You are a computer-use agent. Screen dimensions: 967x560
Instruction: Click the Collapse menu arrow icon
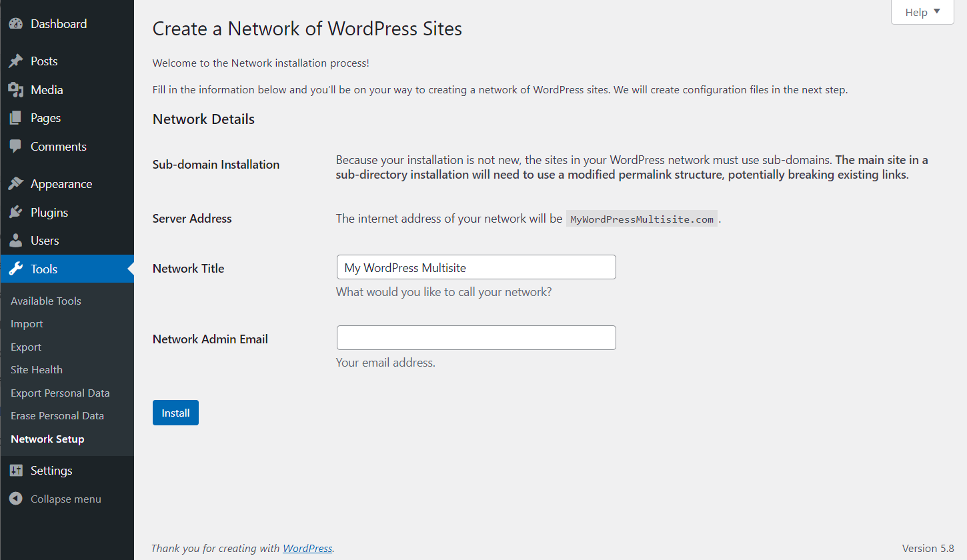click(16, 499)
